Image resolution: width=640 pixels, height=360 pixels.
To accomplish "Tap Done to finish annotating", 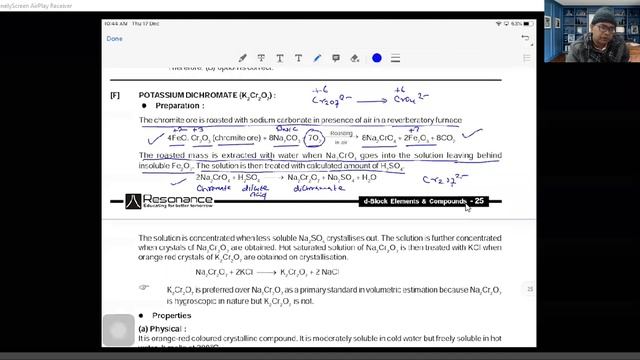I will click(x=114, y=39).
